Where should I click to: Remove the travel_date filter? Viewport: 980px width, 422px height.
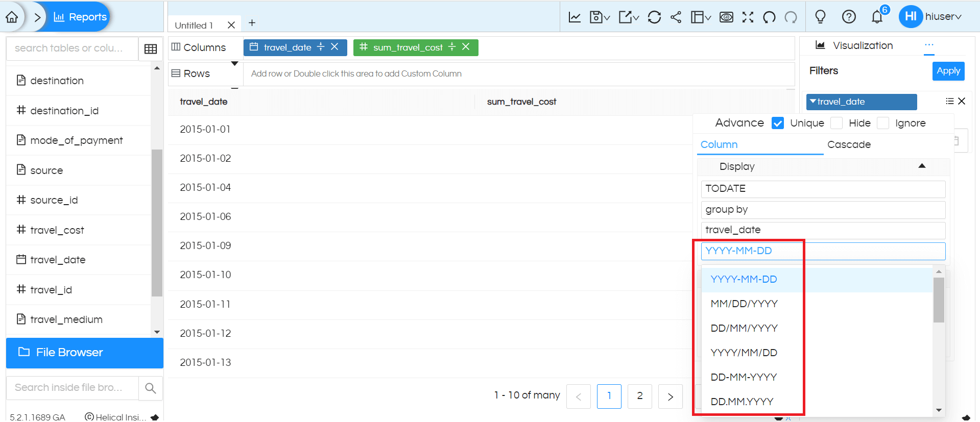click(x=962, y=101)
